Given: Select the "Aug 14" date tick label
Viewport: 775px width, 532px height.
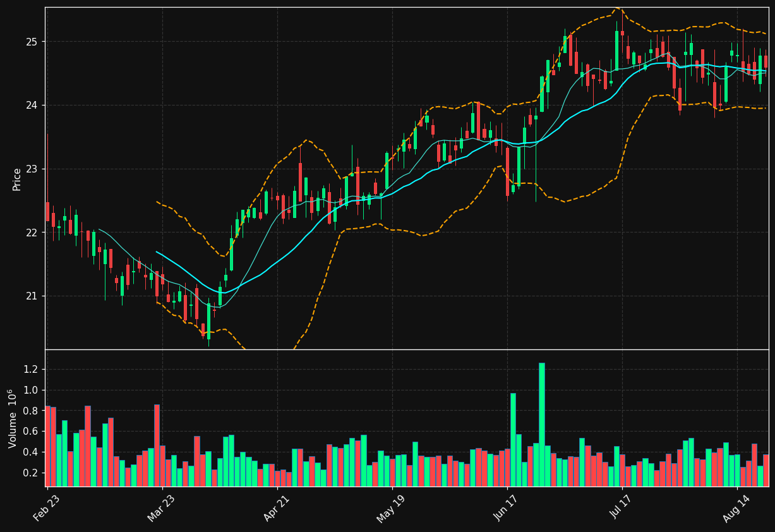Looking at the screenshot, I should pos(736,507).
